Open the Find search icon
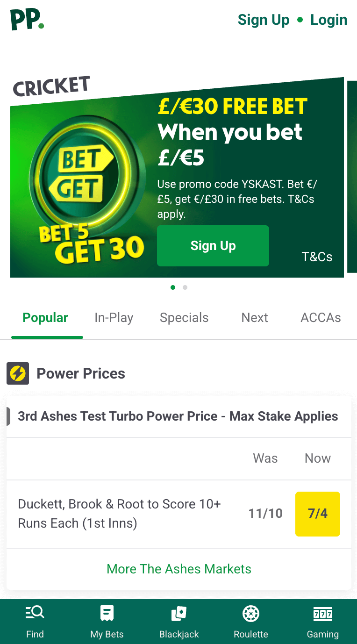357x644 pixels. point(35,613)
